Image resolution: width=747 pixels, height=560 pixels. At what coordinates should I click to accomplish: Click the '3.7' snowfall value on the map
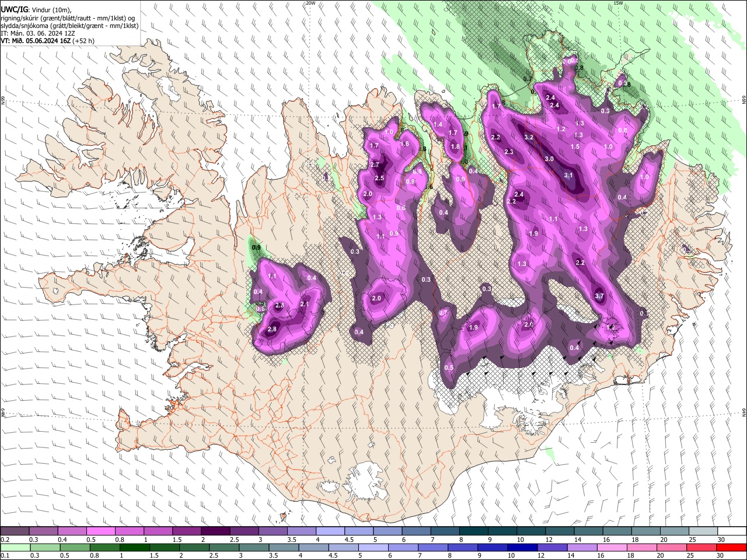599,296
